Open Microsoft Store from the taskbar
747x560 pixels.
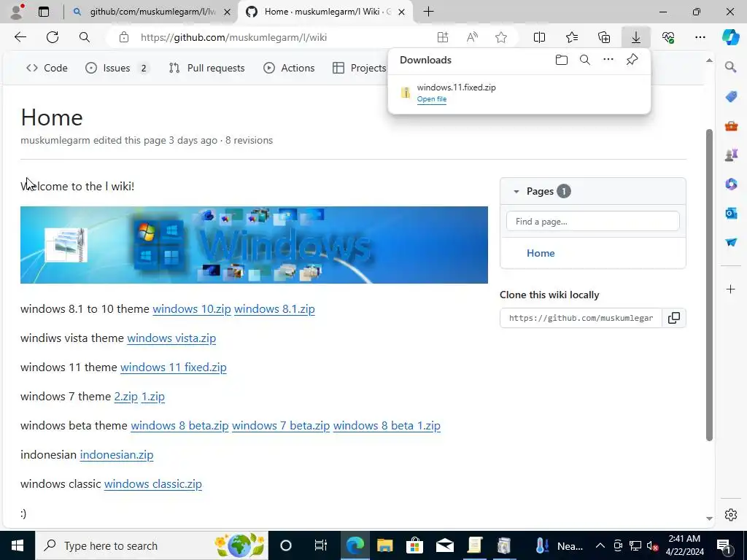click(x=414, y=545)
